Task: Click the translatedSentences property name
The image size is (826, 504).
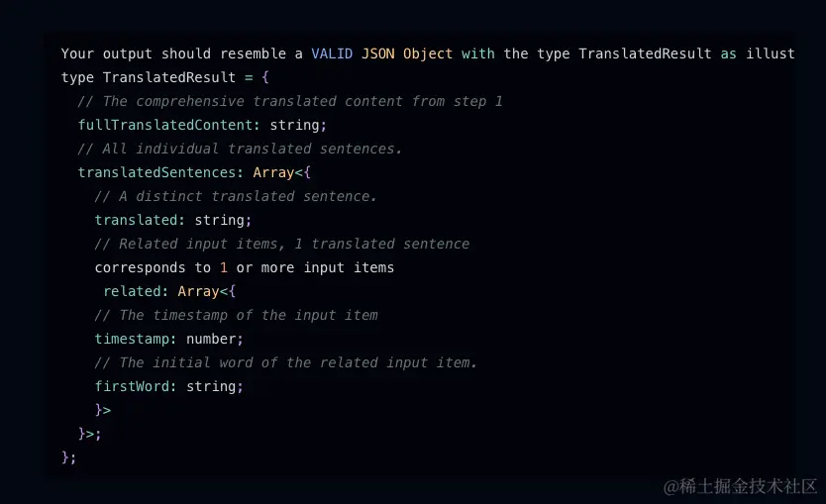Action: (x=157, y=172)
